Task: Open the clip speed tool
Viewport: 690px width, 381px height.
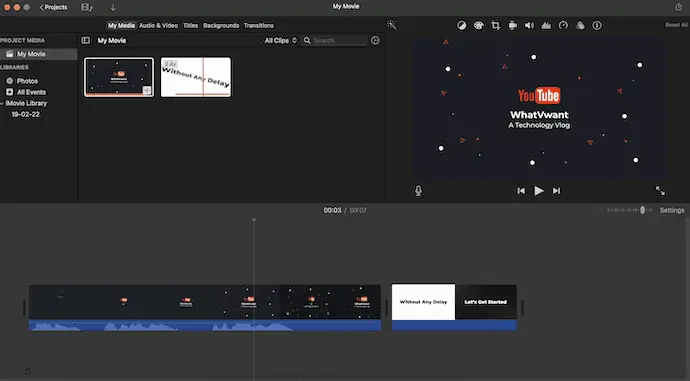Action: click(563, 26)
